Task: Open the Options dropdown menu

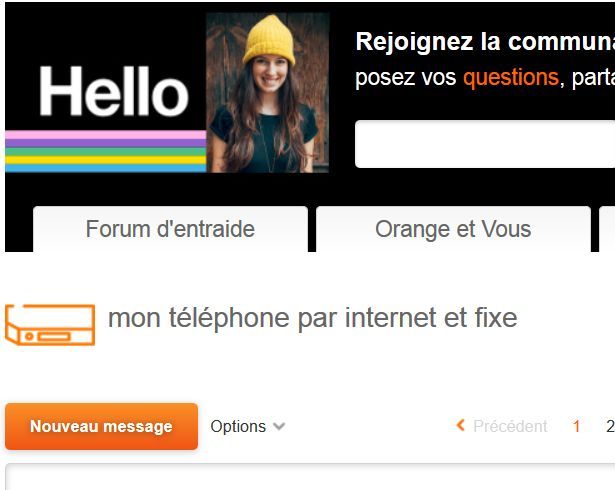Action: (247, 426)
